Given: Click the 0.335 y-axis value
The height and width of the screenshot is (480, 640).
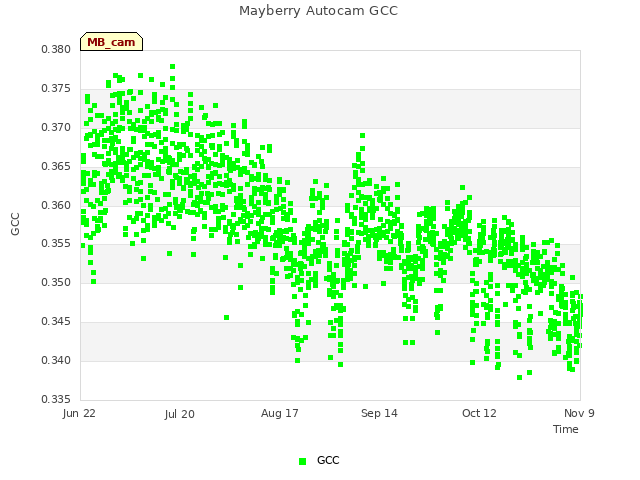Looking at the screenshot, I should coord(56,399).
